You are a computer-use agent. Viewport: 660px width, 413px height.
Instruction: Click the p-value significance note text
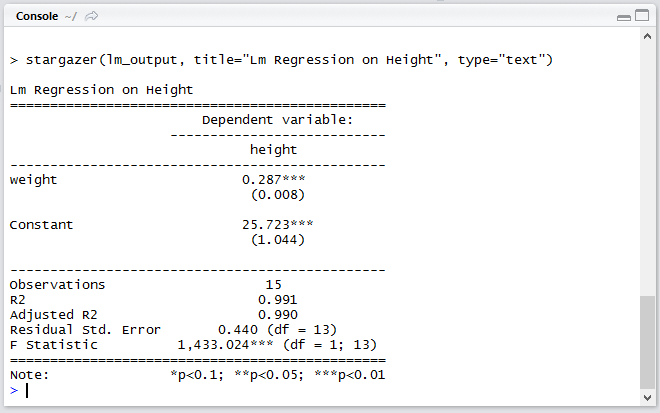[x=277, y=375]
